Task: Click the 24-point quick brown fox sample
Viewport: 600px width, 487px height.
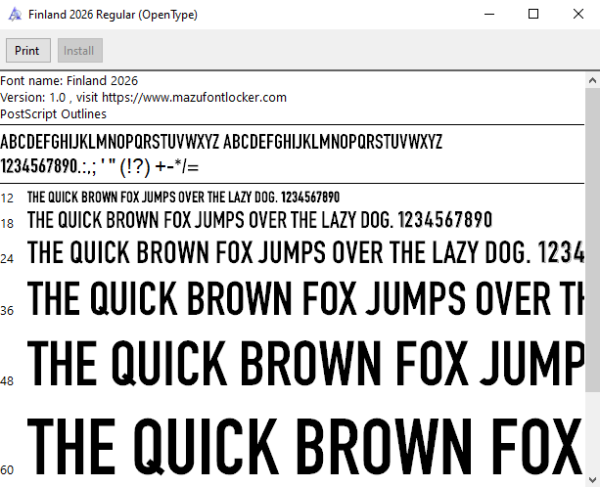Action: pos(305,252)
